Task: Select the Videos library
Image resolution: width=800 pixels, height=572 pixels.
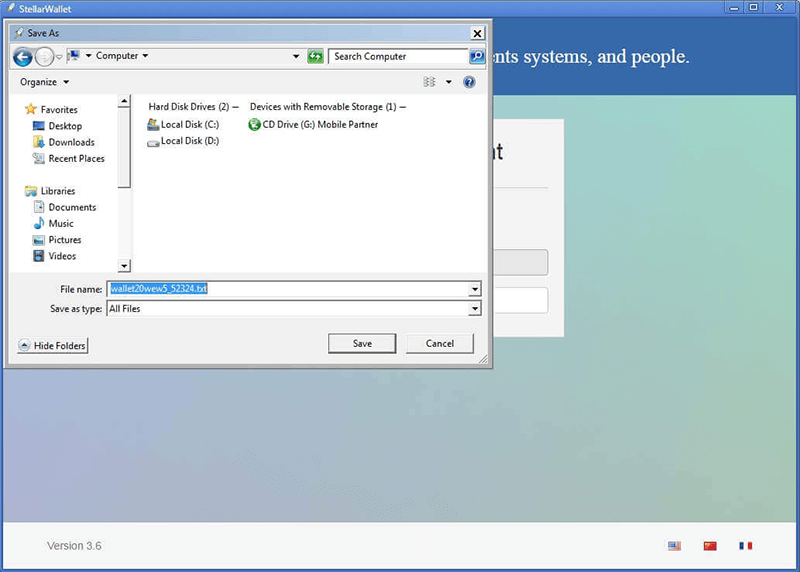Action: coord(62,256)
